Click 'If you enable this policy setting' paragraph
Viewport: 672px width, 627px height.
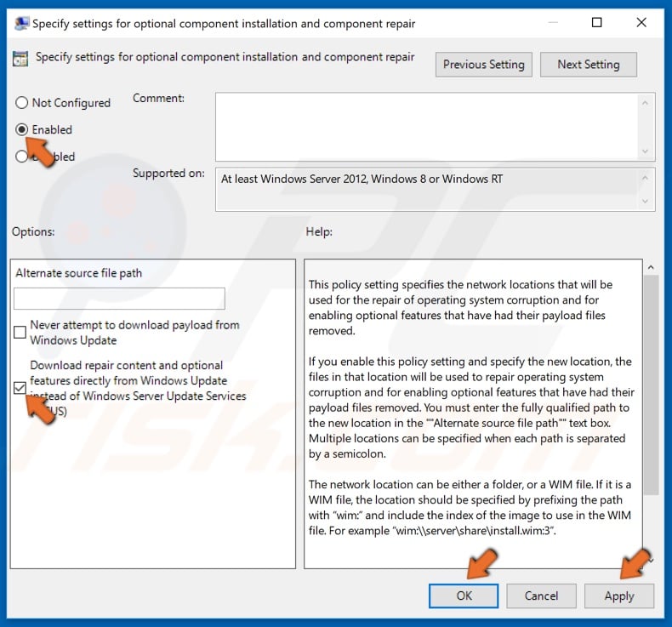[x=471, y=408]
